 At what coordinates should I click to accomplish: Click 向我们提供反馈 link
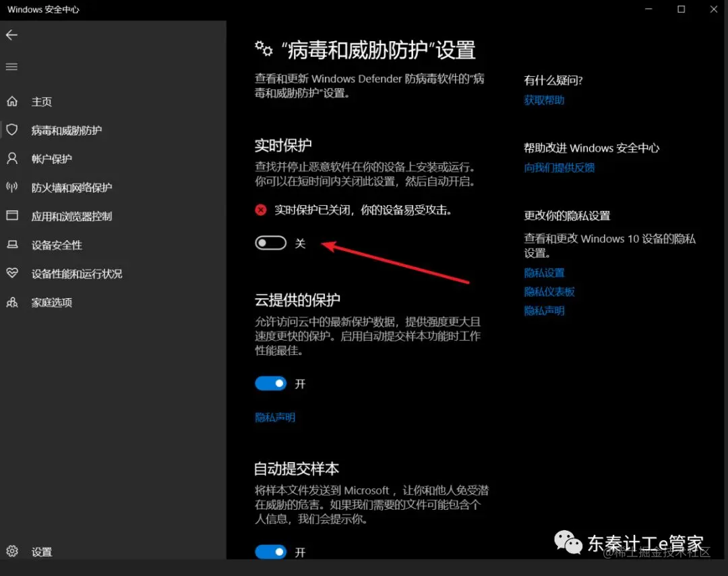(558, 167)
